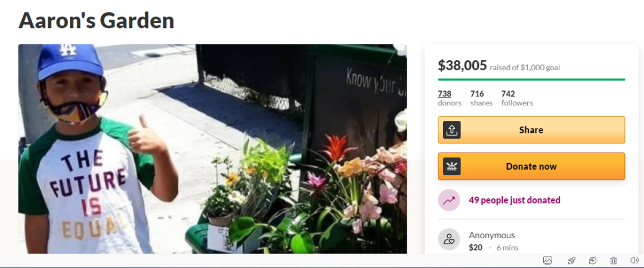Click the $38,005 raised amount
The width and height of the screenshot is (644, 268).
click(463, 66)
